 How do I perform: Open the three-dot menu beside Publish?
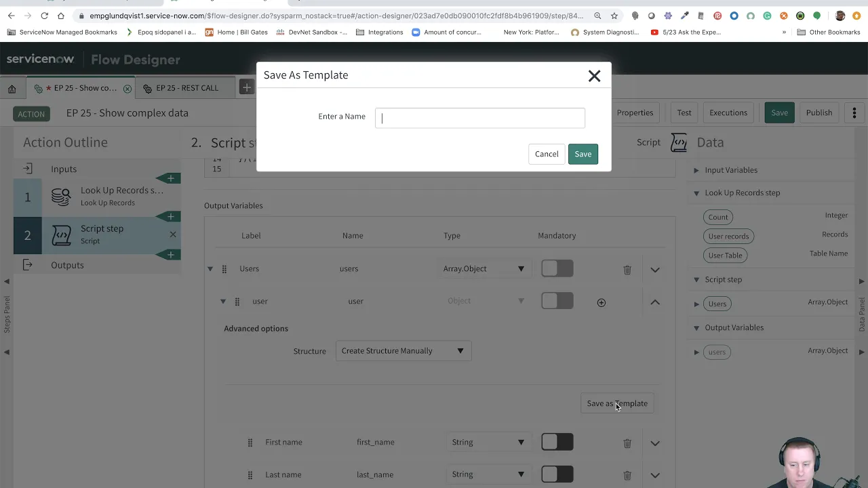[x=854, y=113]
